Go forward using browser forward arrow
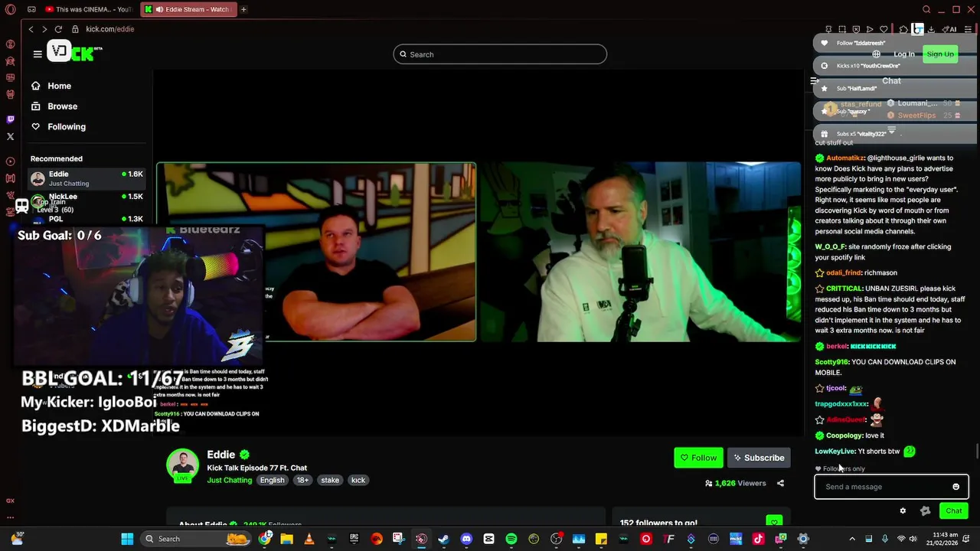 [x=44, y=29]
